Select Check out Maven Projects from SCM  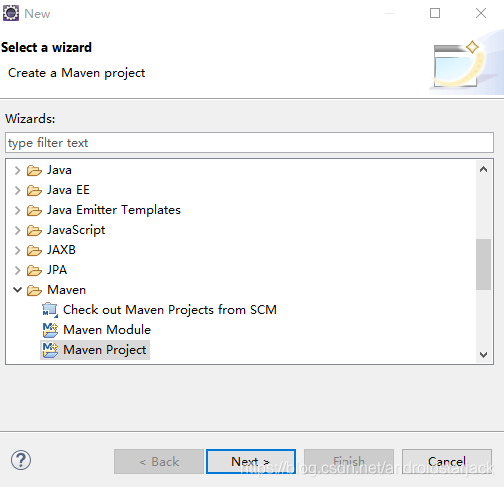pos(170,310)
